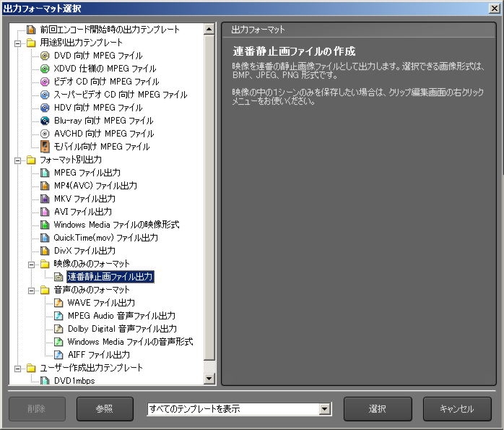Select MP4(AVC) ファイル出力 label
Screen dimensions: 504x430
pyautogui.click(x=95, y=186)
